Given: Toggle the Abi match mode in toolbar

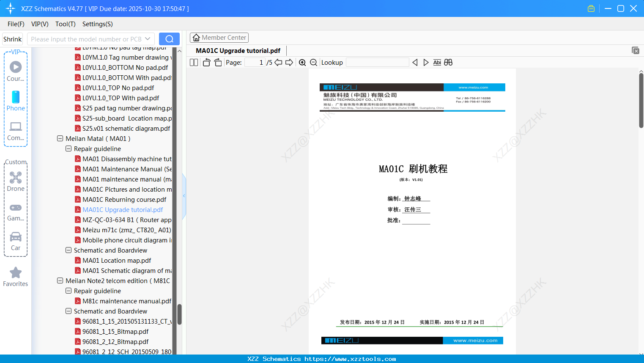Looking at the screenshot, I should pos(437,62).
